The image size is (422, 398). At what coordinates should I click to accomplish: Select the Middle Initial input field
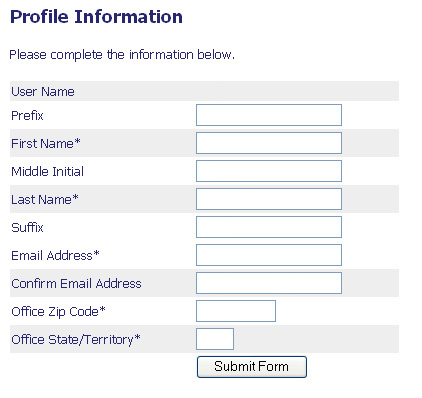pyautogui.click(x=269, y=171)
